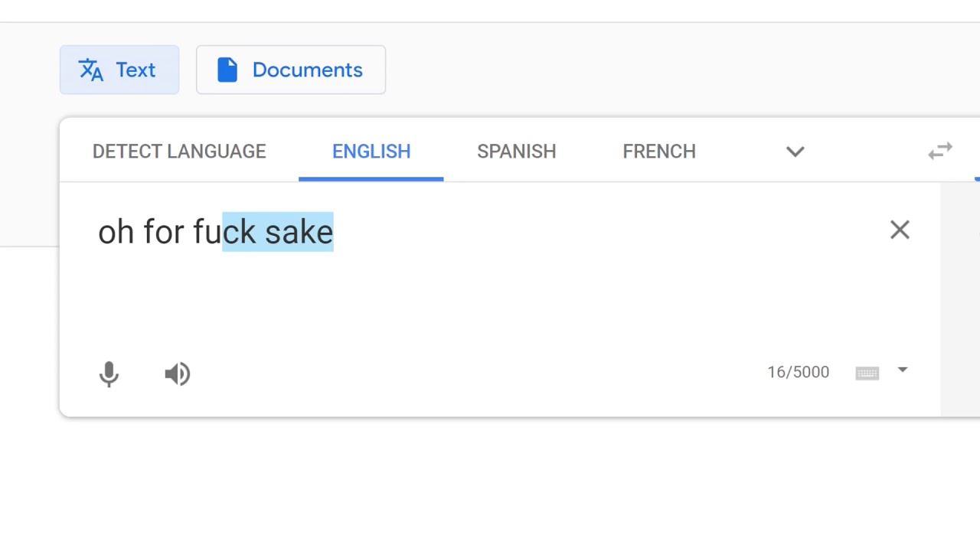Click the 16/5000 character counter
The height and width of the screenshot is (551, 980).
point(799,372)
